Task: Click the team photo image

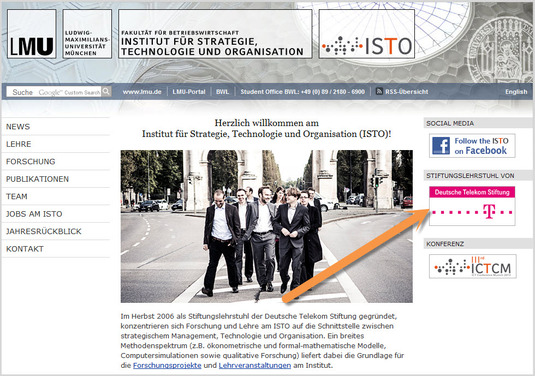Action: 266,226
